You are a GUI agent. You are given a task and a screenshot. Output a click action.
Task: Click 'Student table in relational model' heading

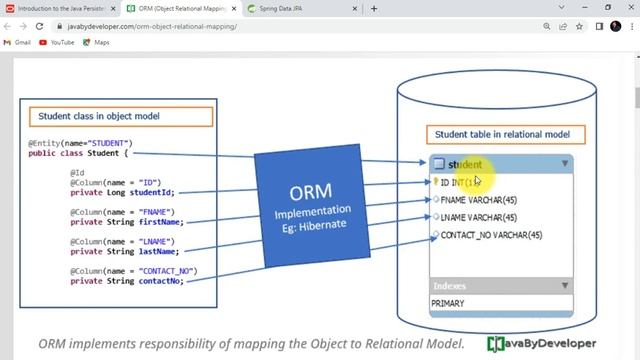click(506, 135)
